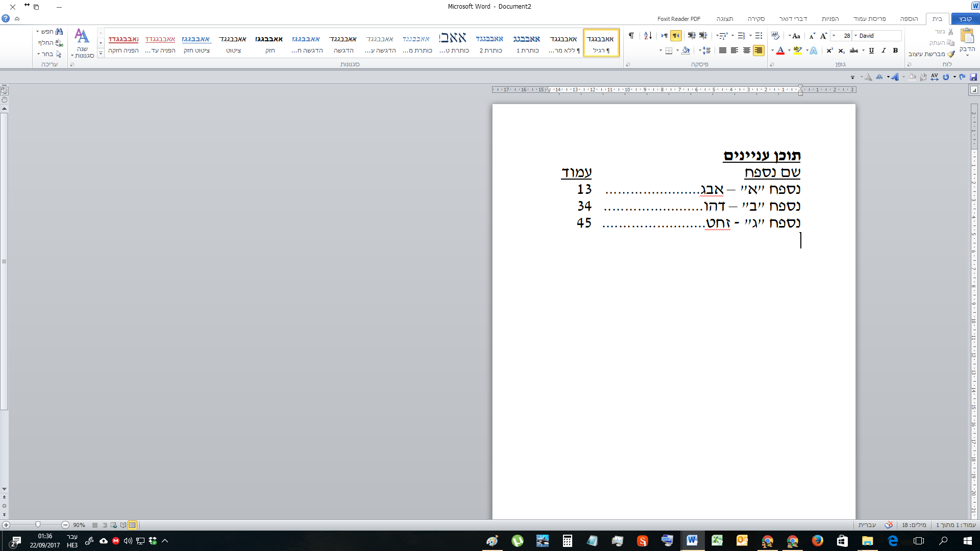Toggle Underline formatting
This screenshot has height=551, width=980.
[871, 51]
